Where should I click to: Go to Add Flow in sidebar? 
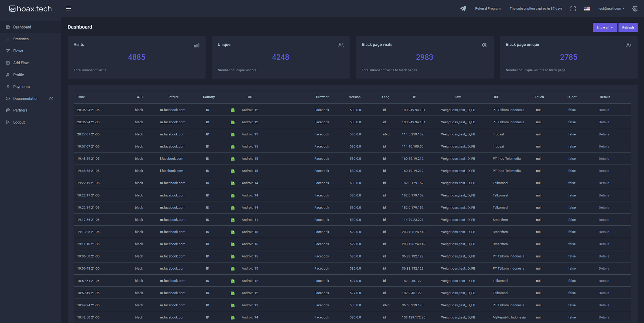coord(21,63)
